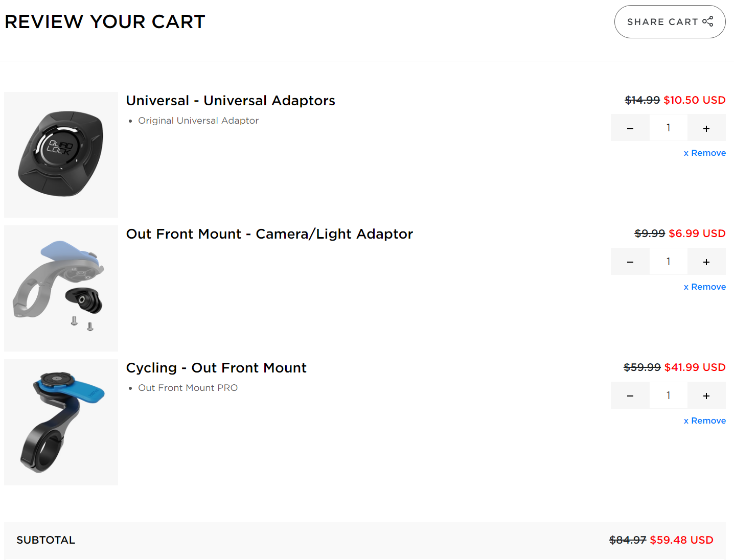The image size is (734, 560).
Task: Click the Share Cart button label
Action: 662,22
